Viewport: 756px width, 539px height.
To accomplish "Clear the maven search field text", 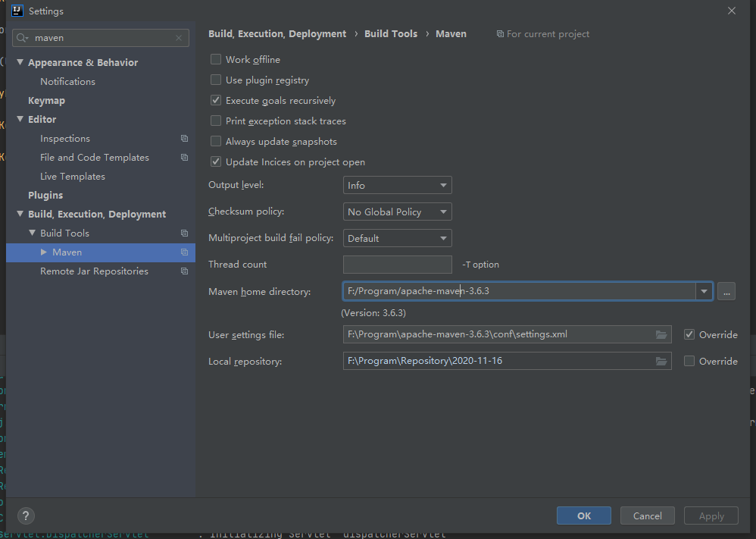I will coord(179,38).
